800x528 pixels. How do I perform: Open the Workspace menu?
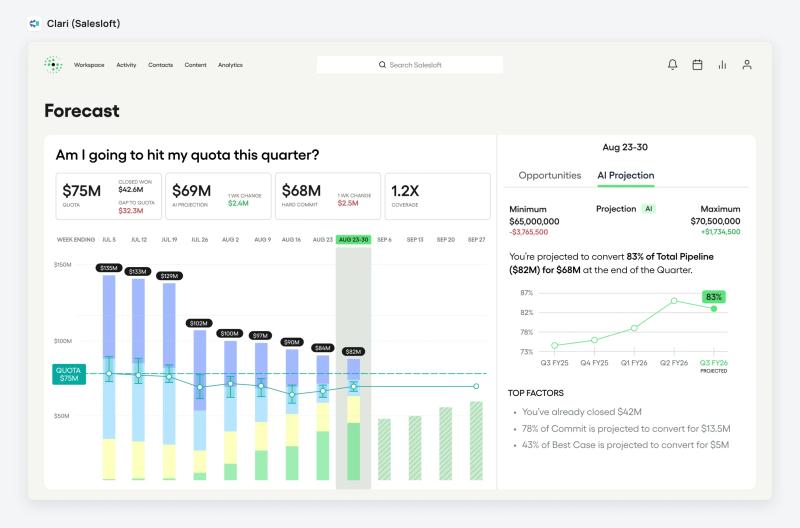coord(89,65)
